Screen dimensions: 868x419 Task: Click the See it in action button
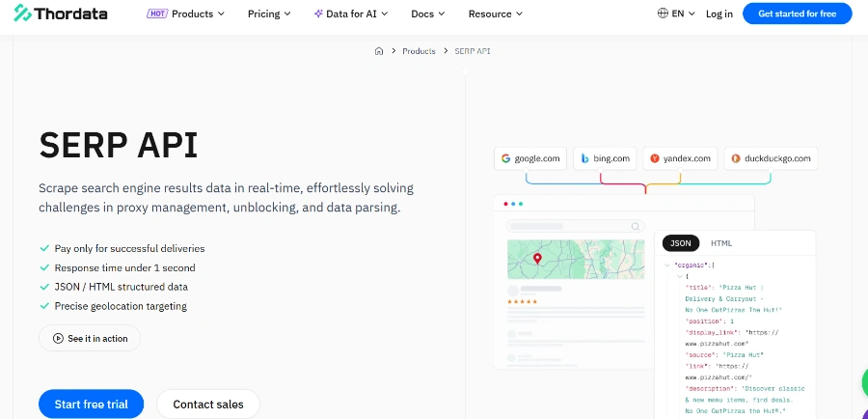click(90, 338)
